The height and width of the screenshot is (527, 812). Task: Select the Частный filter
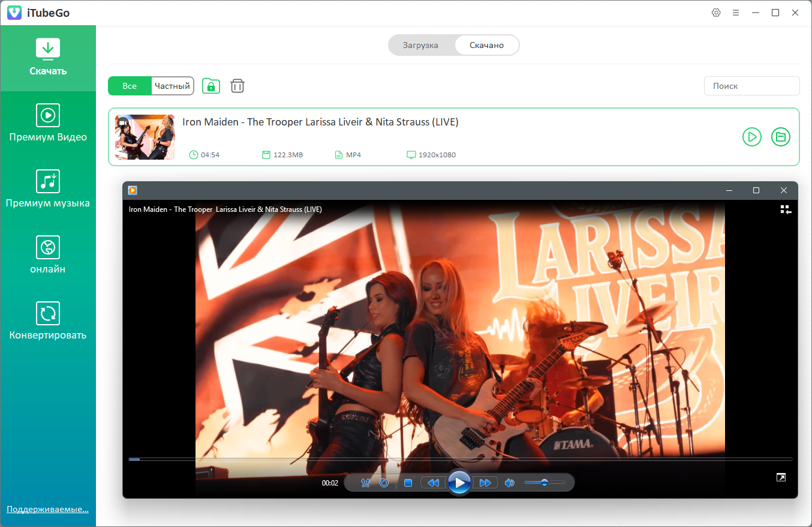coord(172,86)
